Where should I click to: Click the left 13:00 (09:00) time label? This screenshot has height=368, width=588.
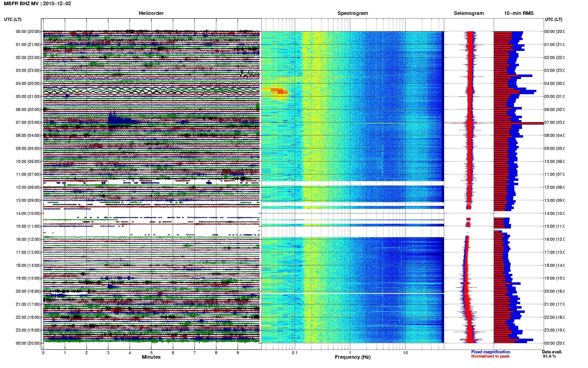(28, 200)
